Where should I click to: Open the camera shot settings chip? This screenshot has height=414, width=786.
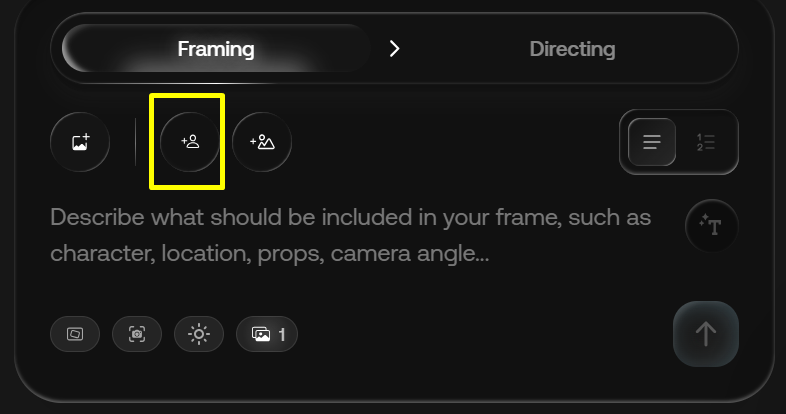click(137, 334)
